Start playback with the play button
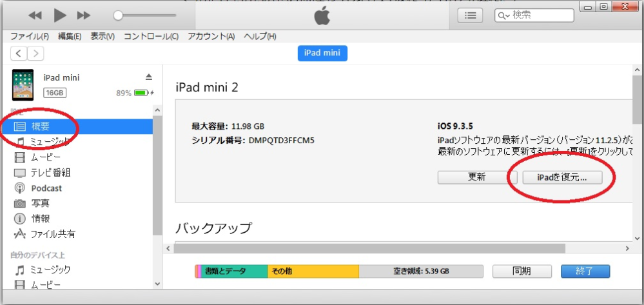The image size is (644, 305). pyautogui.click(x=60, y=15)
